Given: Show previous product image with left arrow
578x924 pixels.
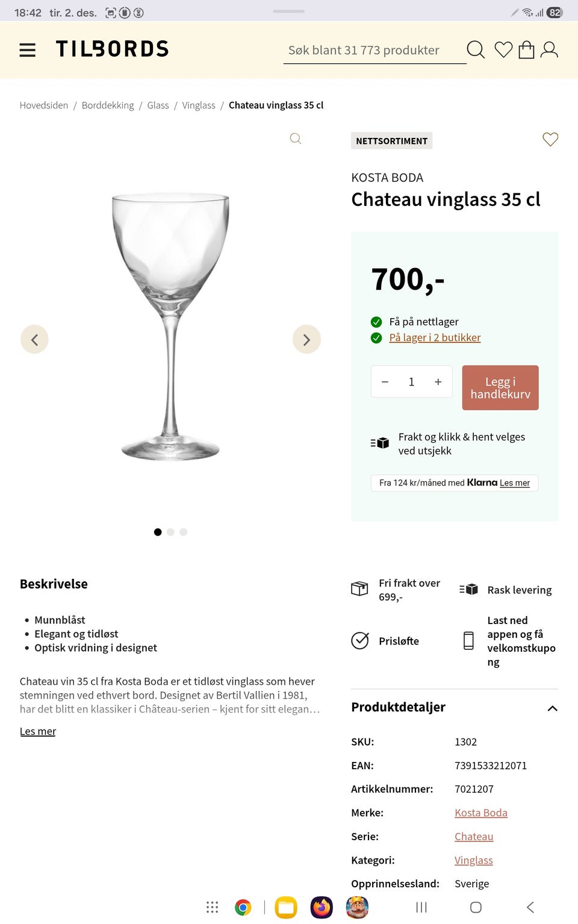Looking at the screenshot, I should tap(34, 339).
